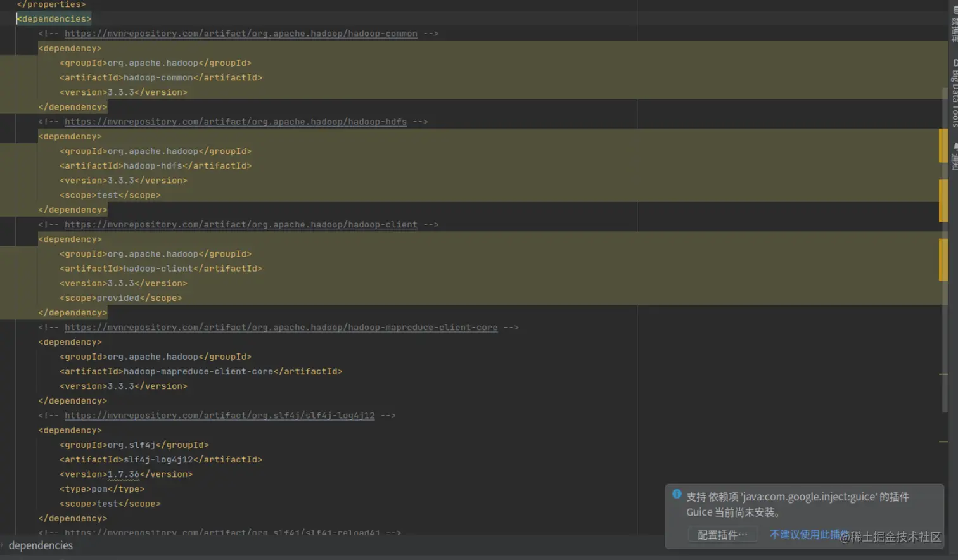Click the blue info icon in the Guice notification

coord(677,494)
